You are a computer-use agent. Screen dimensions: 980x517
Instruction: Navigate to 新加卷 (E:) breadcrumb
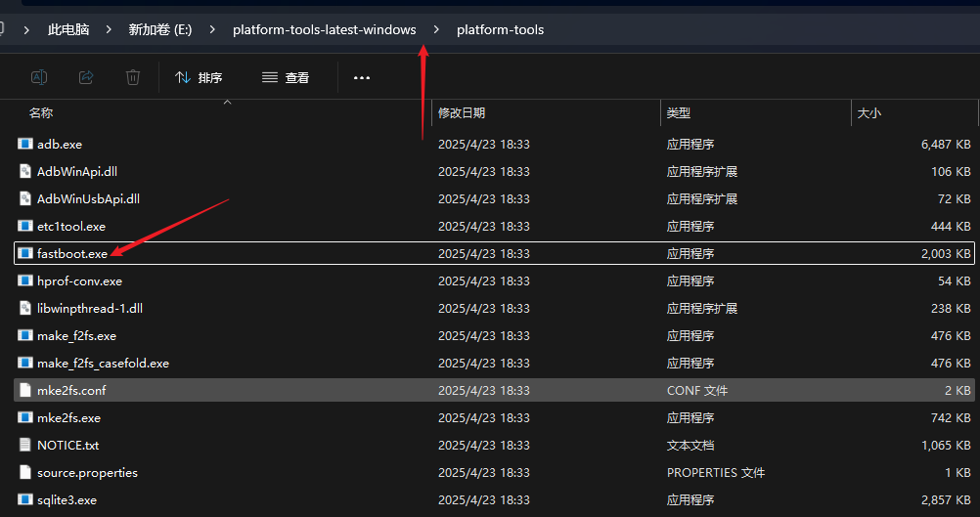tap(160, 29)
